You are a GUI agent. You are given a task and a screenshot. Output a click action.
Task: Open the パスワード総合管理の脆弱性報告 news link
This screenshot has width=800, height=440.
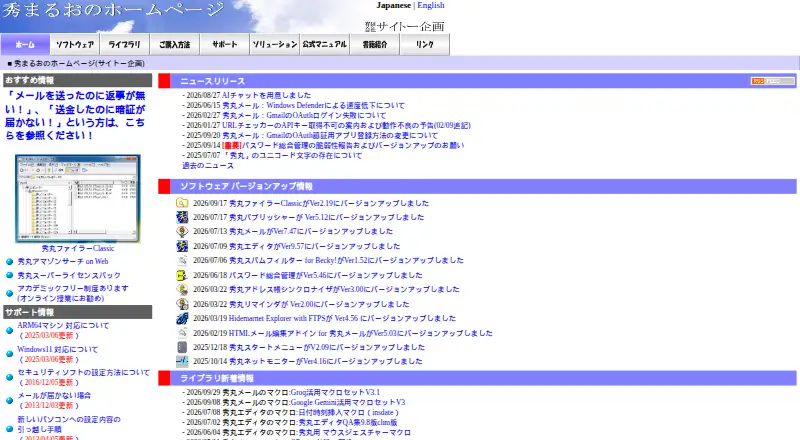pyautogui.click(x=343, y=145)
